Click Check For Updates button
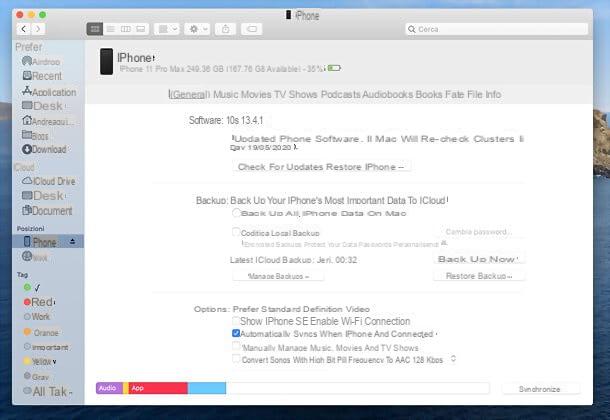The image size is (610, 420). click(x=280, y=167)
